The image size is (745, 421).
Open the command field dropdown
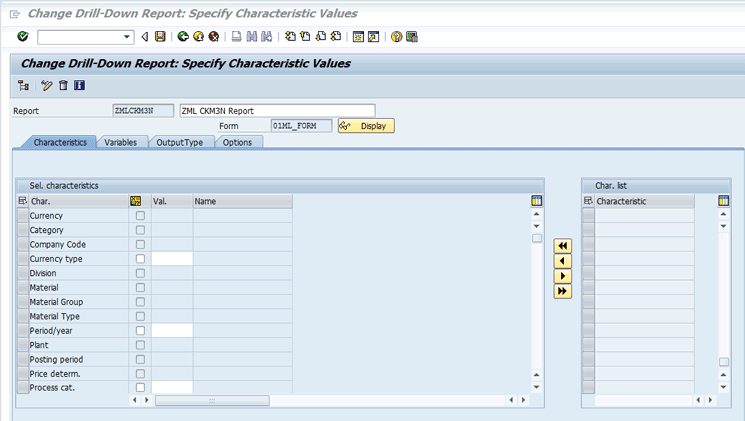coord(127,37)
